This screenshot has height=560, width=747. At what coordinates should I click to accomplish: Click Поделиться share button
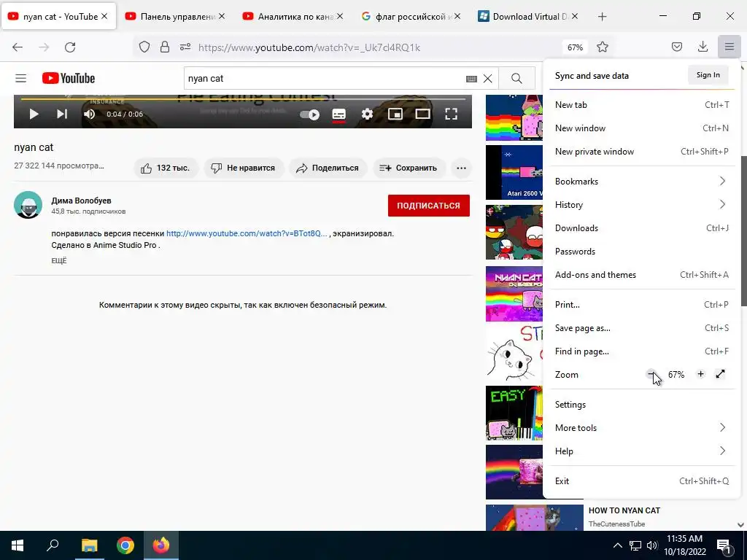point(328,168)
